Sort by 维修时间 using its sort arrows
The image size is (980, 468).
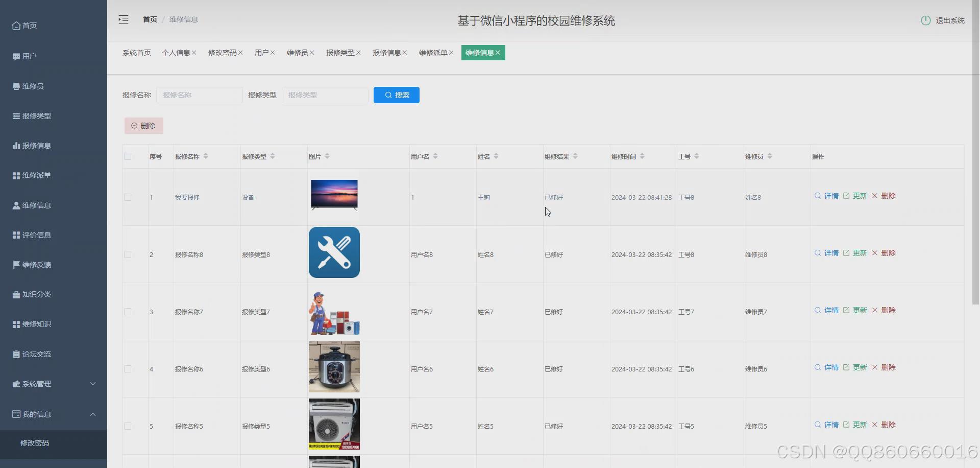click(643, 156)
